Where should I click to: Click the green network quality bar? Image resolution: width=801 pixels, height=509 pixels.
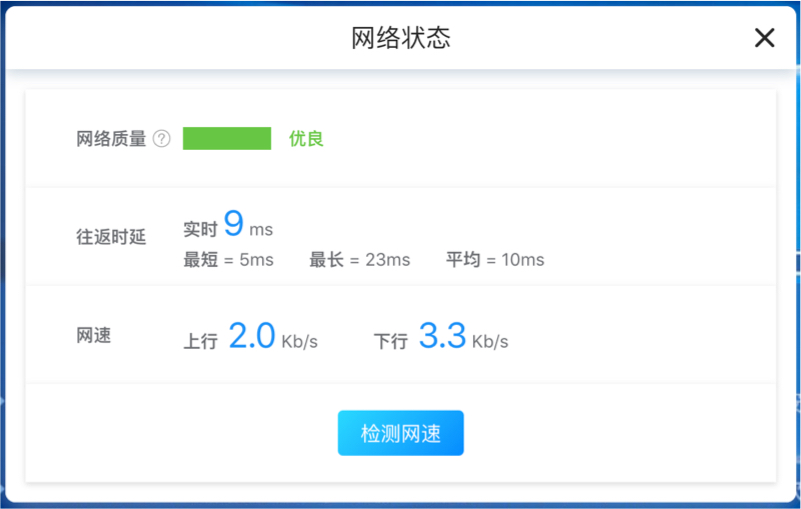point(227,139)
